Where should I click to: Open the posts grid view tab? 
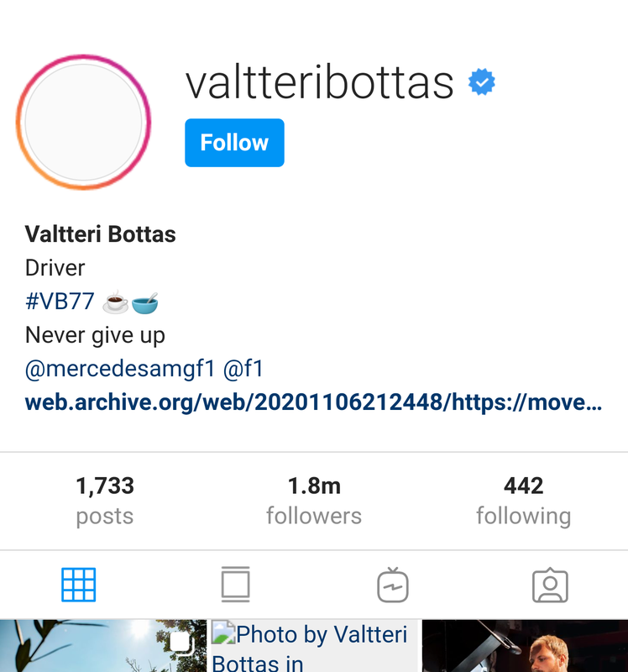78,585
